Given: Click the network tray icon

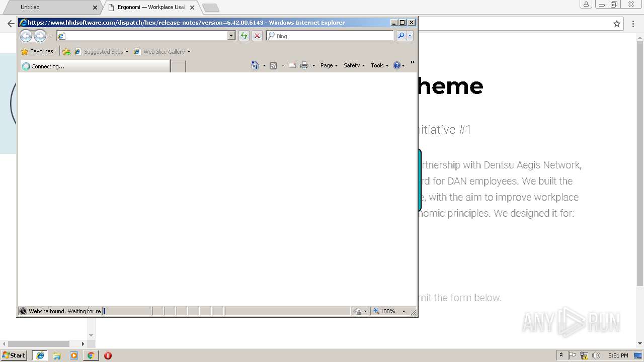Looking at the screenshot, I should click(584, 355).
